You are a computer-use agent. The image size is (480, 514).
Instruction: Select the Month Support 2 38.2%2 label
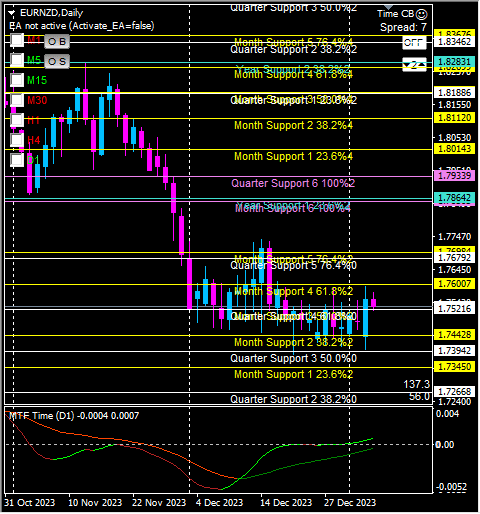tap(293, 342)
